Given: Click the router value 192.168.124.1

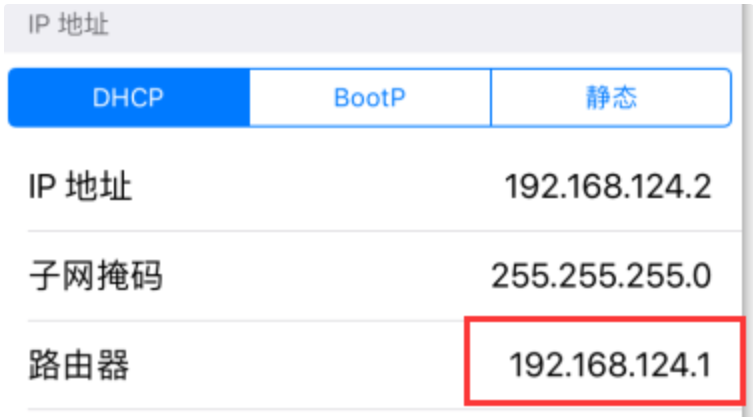Looking at the screenshot, I should click(x=610, y=365).
